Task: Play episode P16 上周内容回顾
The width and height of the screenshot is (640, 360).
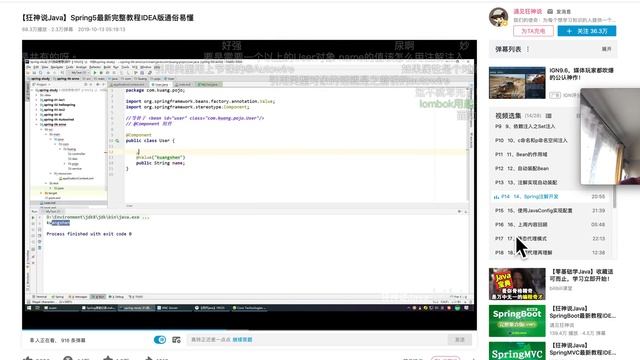Action: click(550, 224)
